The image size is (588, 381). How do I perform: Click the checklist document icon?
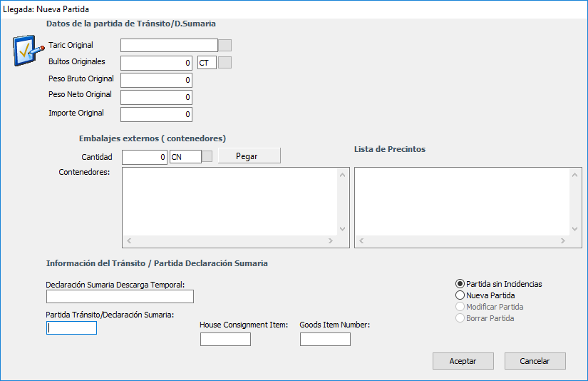26,51
